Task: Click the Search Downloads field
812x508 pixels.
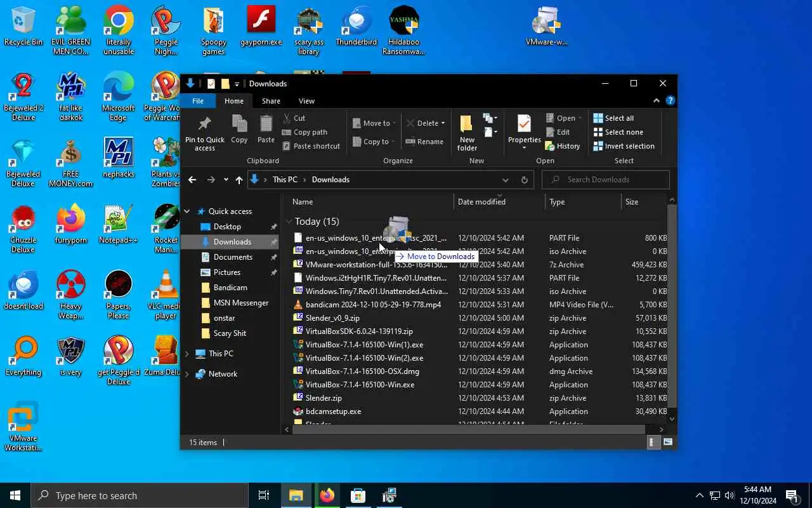Action: tap(606, 180)
